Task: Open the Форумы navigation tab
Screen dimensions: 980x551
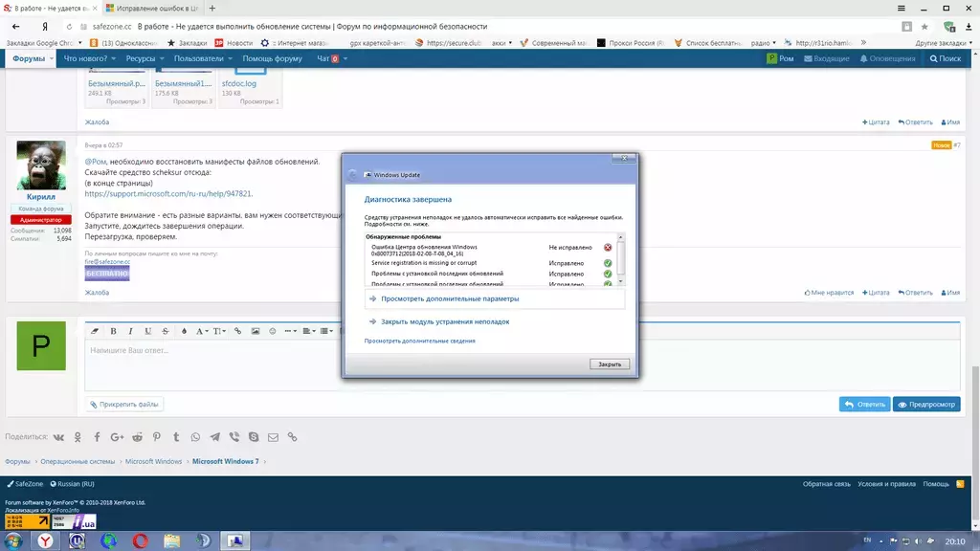Action: click(x=29, y=58)
